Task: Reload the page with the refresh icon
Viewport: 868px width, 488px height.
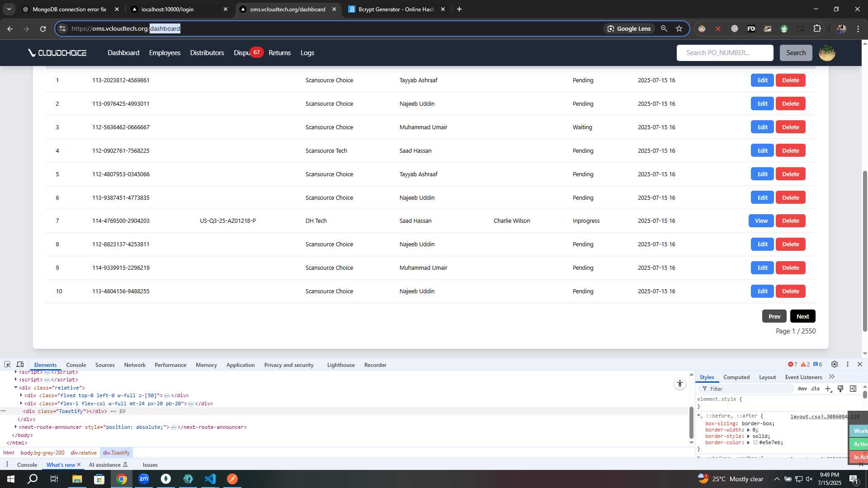Action: click(43, 28)
